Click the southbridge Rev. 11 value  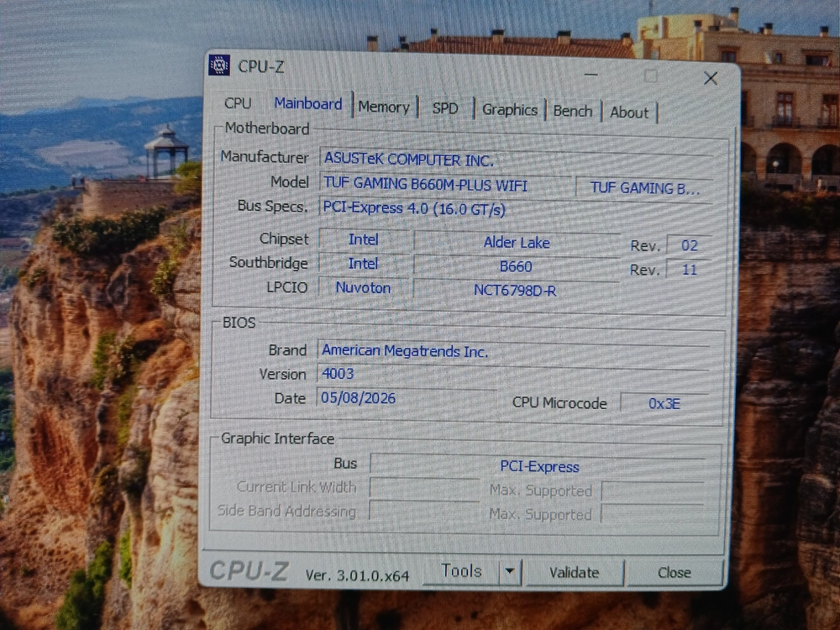689,270
